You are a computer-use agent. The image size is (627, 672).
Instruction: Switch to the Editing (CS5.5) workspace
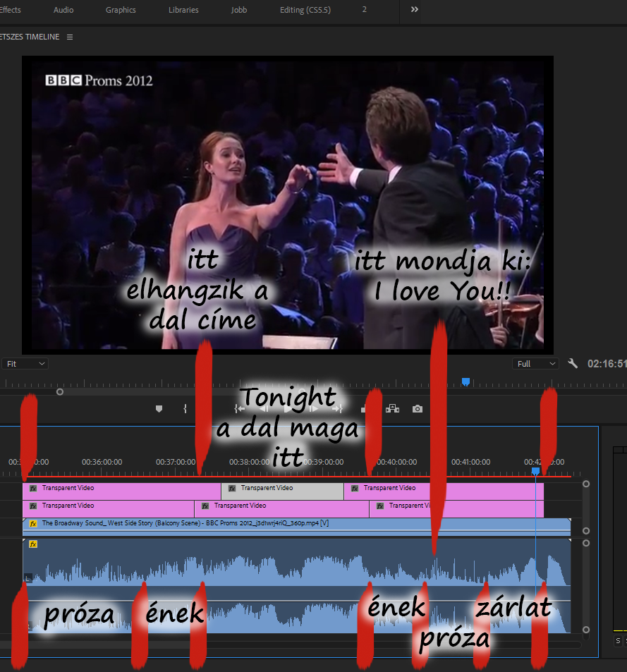click(x=305, y=10)
